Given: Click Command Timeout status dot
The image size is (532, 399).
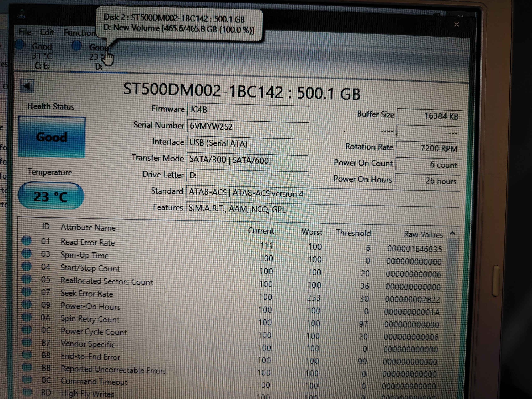Looking at the screenshot, I should click(x=27, y=379).
